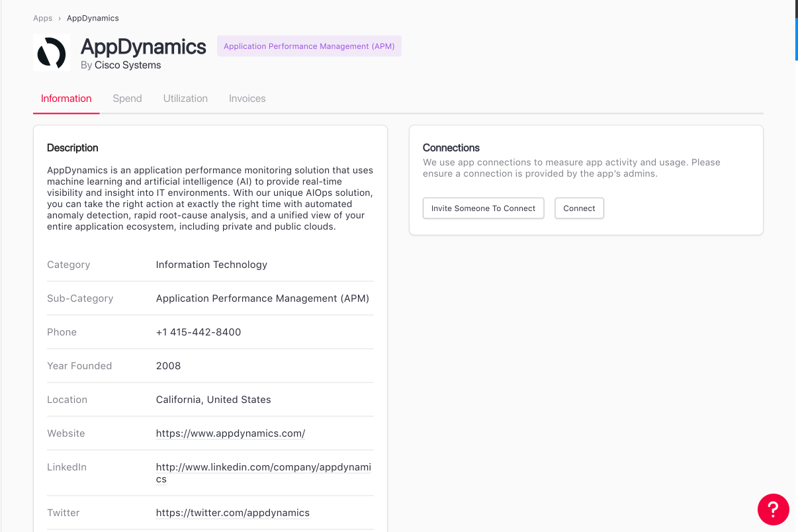This screenshot has height=532, width=798.
Task: Select the Information tab
Action: coord(66,99)
